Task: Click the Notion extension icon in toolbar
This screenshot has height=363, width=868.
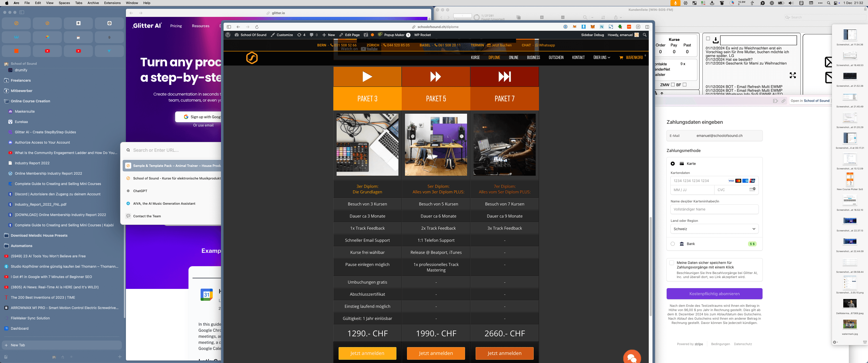Action: (x=602, y=27)
